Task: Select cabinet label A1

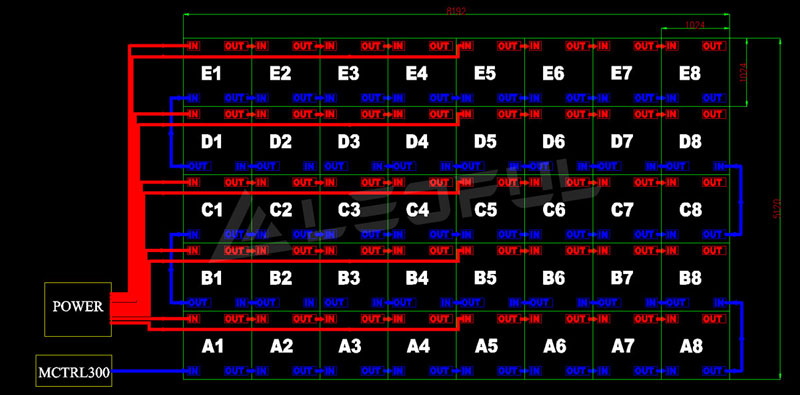Action: point(212,347)
